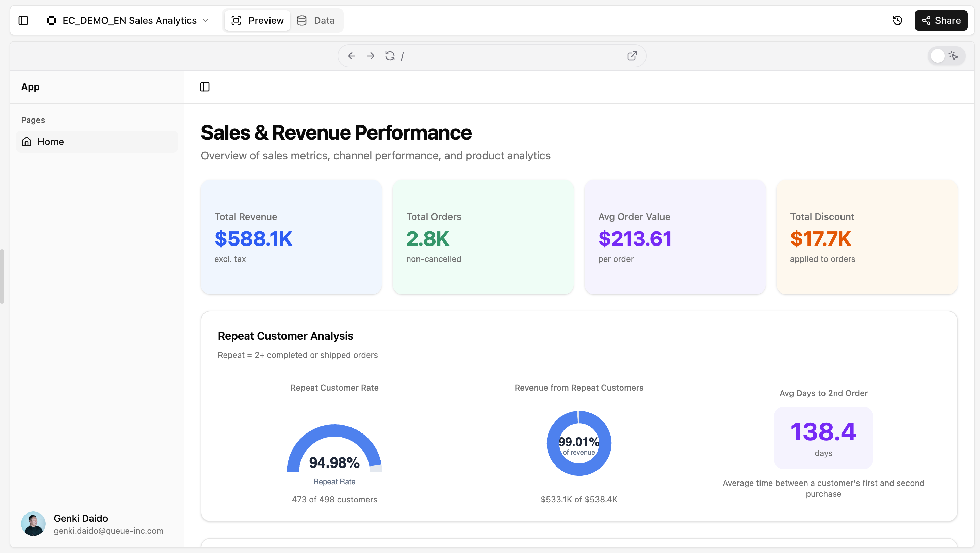Click the app logo beside EC_DEMO_EN title
This screenshot has height=553, width=980.
[52, 20]
